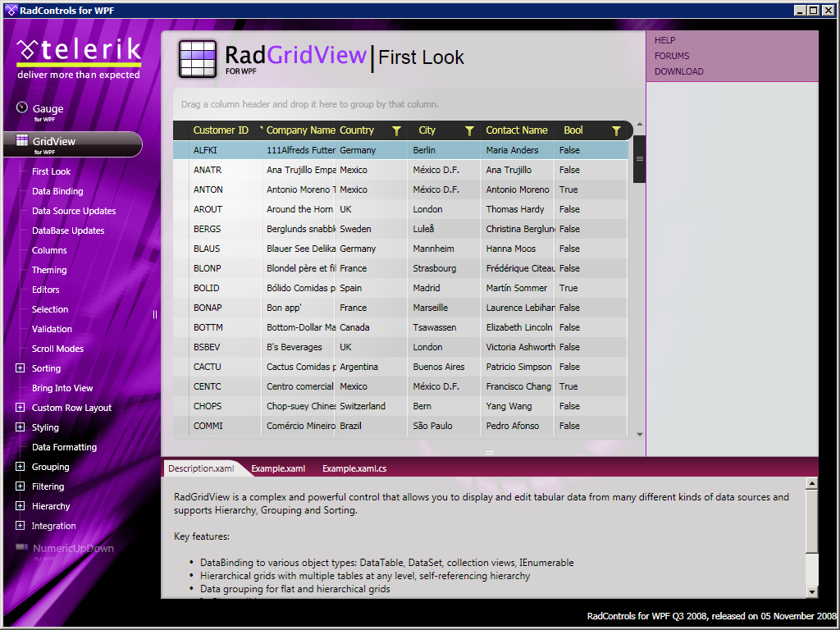Expand the Sorting tree node

(x=20, y=368)
